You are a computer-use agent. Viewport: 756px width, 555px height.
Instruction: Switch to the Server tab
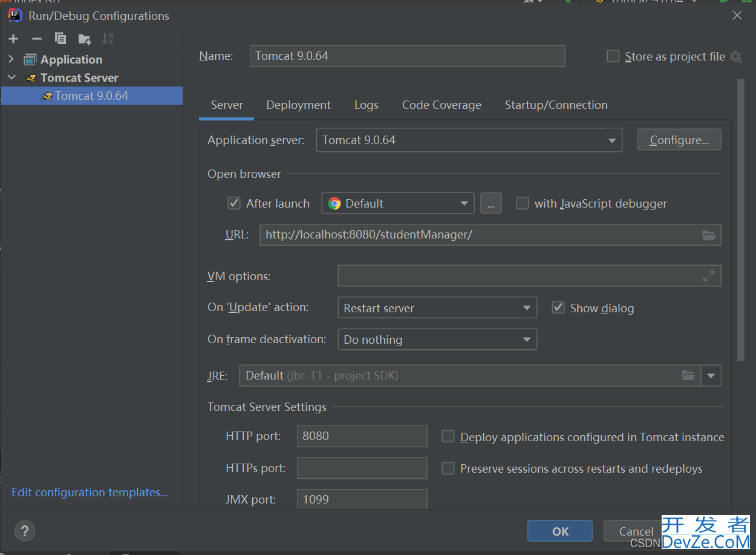coord(227,105)
